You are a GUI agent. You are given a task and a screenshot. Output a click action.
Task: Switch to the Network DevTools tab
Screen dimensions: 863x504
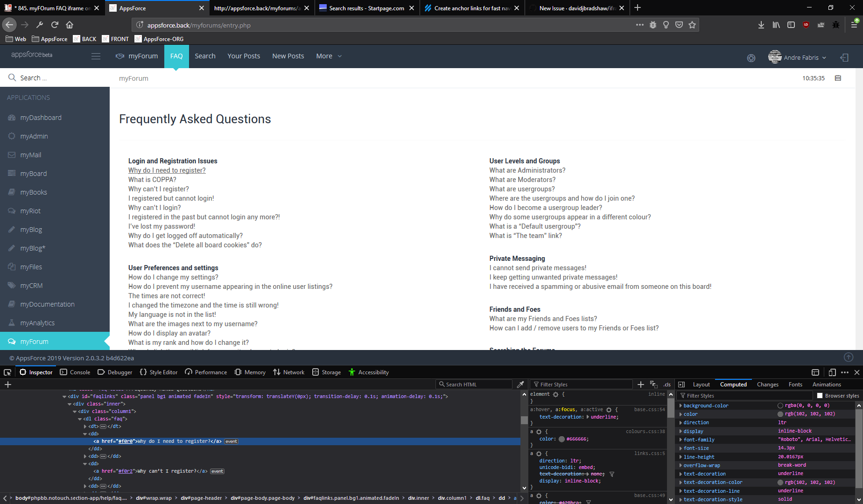pos(289,372)
